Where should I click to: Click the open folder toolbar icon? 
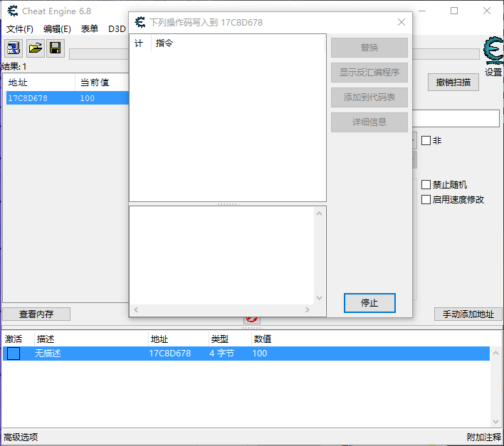[36, 48]
